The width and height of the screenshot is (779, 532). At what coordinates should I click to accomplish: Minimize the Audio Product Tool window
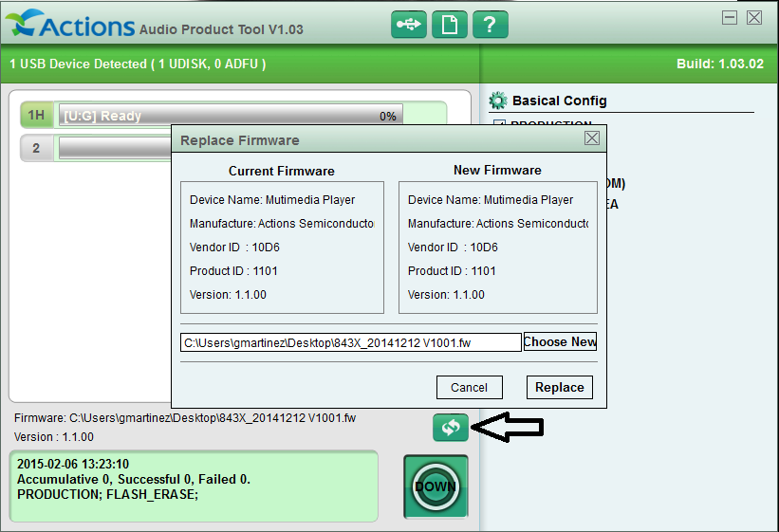click(729, 18)
